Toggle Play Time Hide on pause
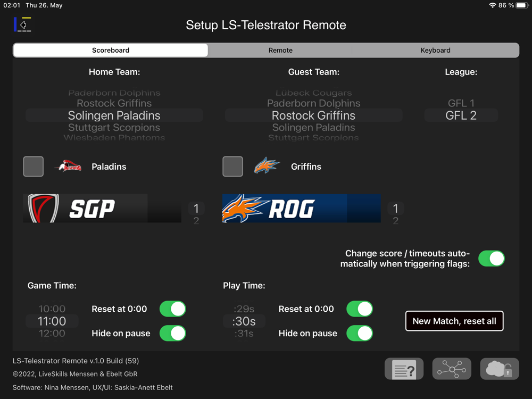 [359, 334]
